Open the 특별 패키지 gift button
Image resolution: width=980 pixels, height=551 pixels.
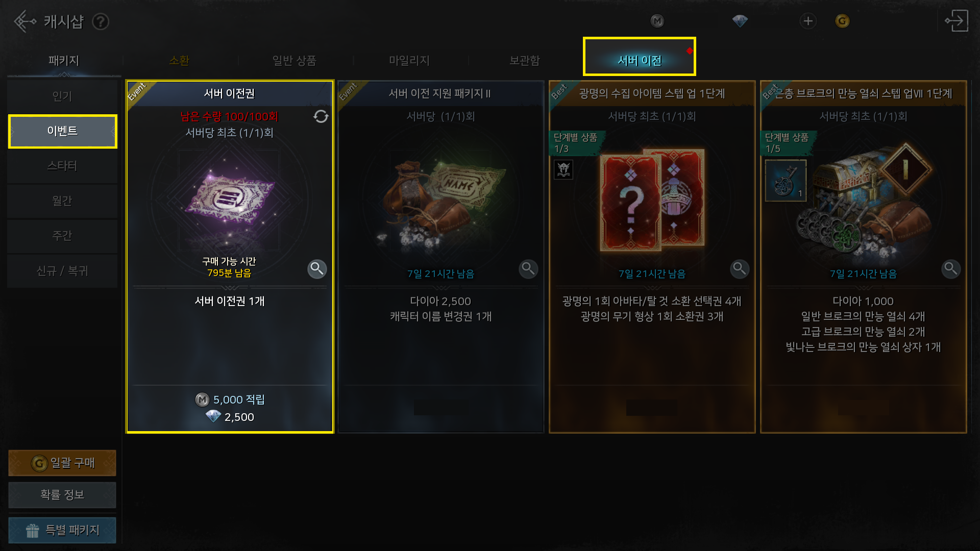(62, 530)
